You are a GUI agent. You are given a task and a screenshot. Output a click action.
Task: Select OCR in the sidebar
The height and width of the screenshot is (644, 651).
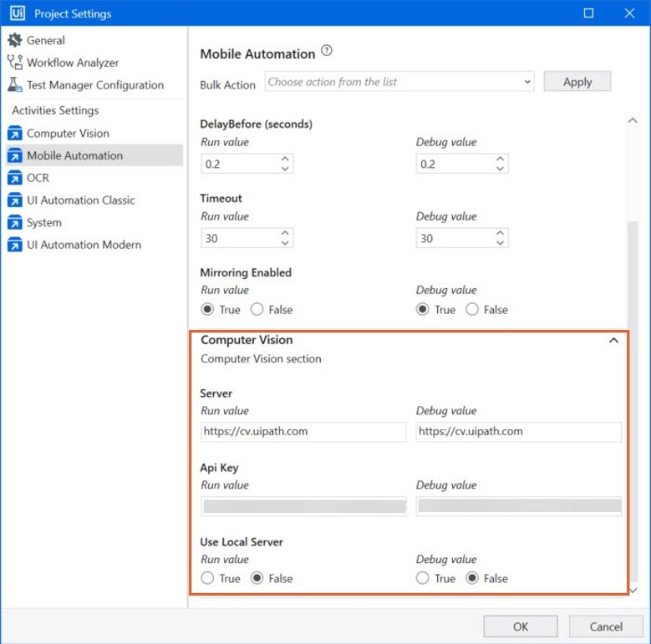(x=38, y=178)
